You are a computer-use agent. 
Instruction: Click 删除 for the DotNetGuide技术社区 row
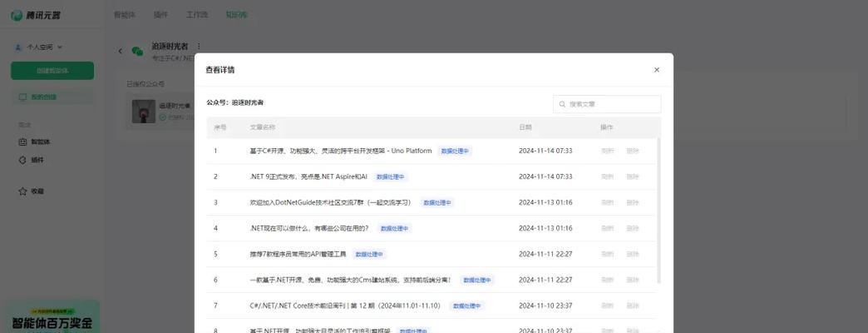(632, 202)
